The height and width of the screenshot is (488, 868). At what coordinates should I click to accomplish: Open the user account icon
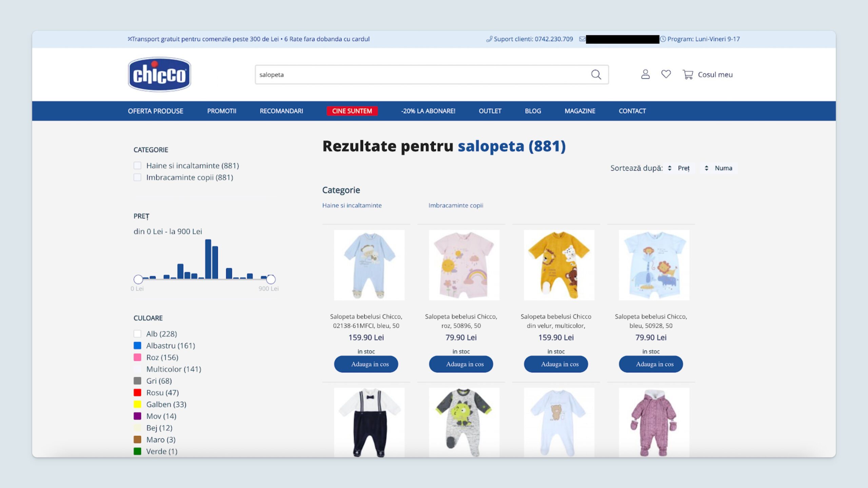click(x=645, y=74)
